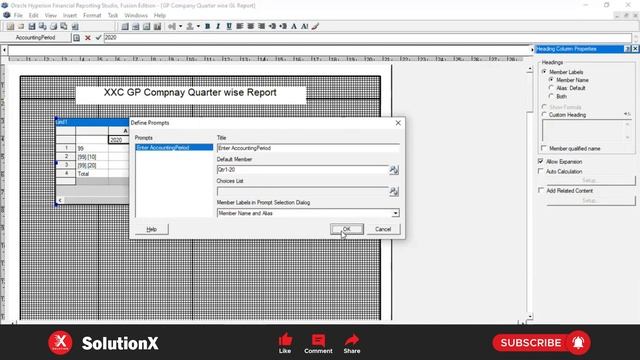Toggle Underline formatting in toolbar
Screen dimensions: 640x360
(x=229, y=27)
